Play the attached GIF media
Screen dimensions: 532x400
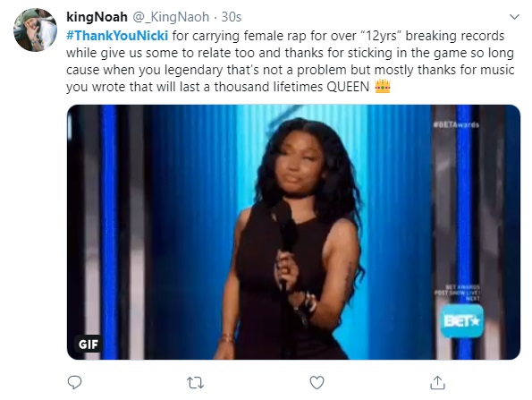tap(293, 233)
